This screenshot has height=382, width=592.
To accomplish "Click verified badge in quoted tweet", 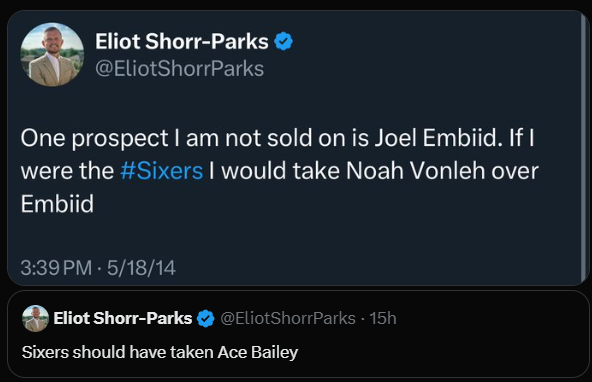I will (x=206, y=319).
